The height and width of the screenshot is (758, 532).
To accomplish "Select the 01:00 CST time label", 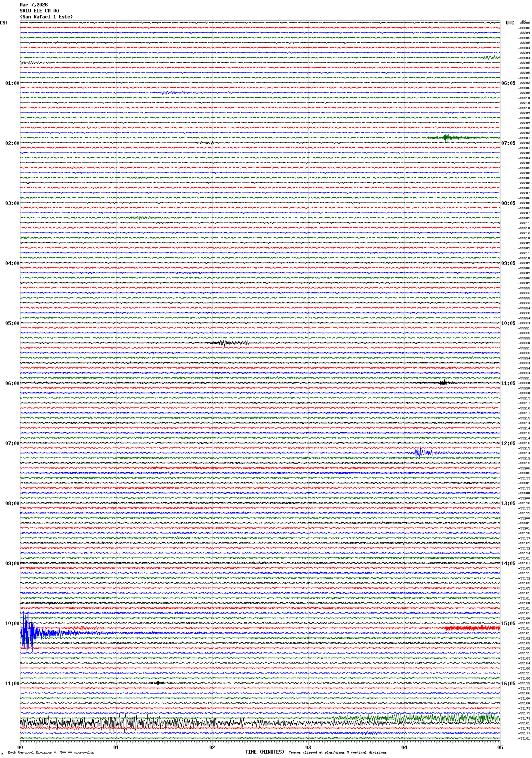I will (12, 83).
